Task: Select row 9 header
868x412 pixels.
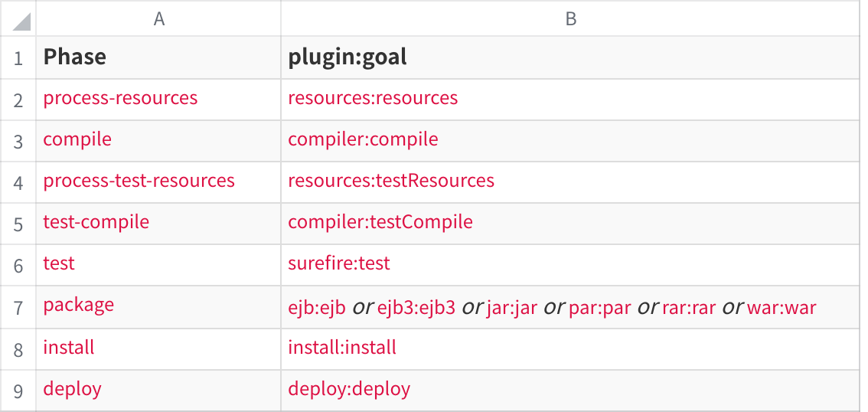Action: (18, 391)
